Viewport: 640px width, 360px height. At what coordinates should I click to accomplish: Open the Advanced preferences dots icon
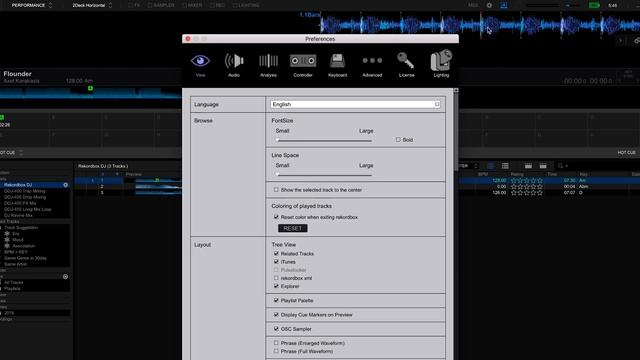(372, 60)
